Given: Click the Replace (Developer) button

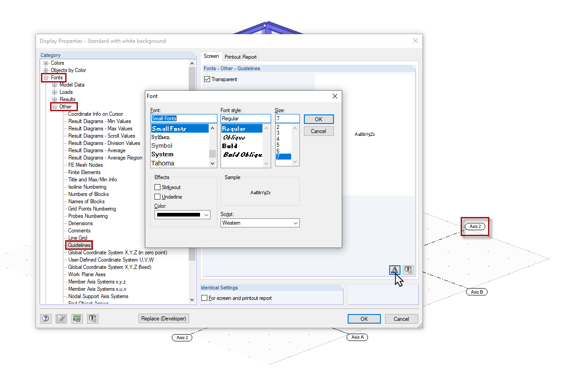Looking at the screenshot, I should pos(164,318).
